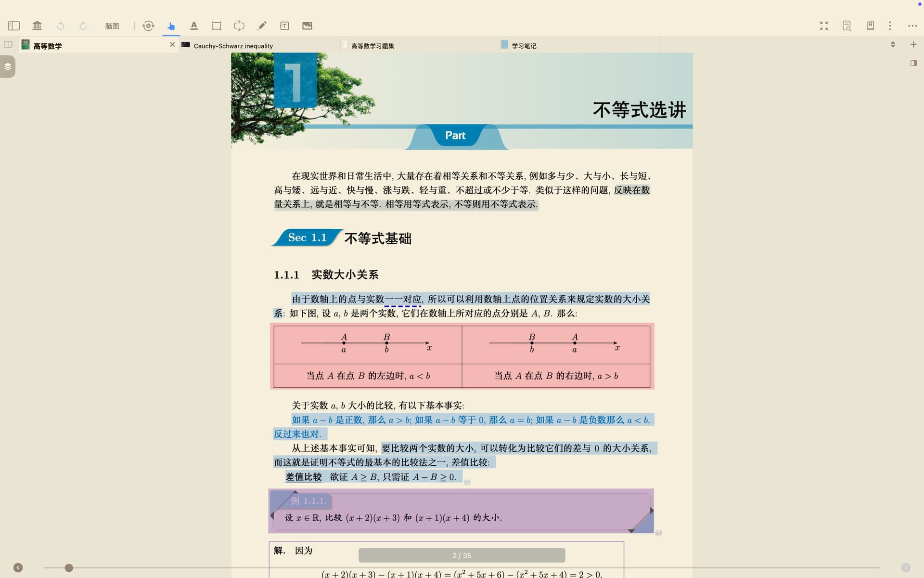Click the page progress slider handle
Screen dimensions: 924x578
[x=69, y=568]
